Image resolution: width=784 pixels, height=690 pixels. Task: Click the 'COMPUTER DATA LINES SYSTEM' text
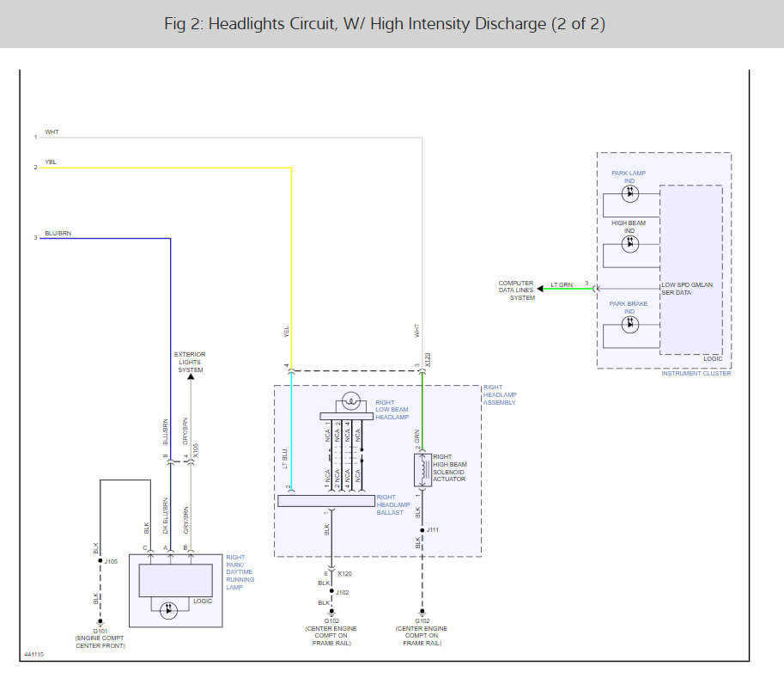tap(516, 290)
